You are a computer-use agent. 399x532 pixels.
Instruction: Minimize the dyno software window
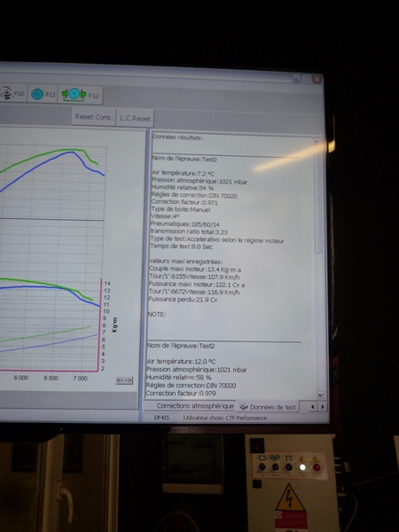coord(296,79)
